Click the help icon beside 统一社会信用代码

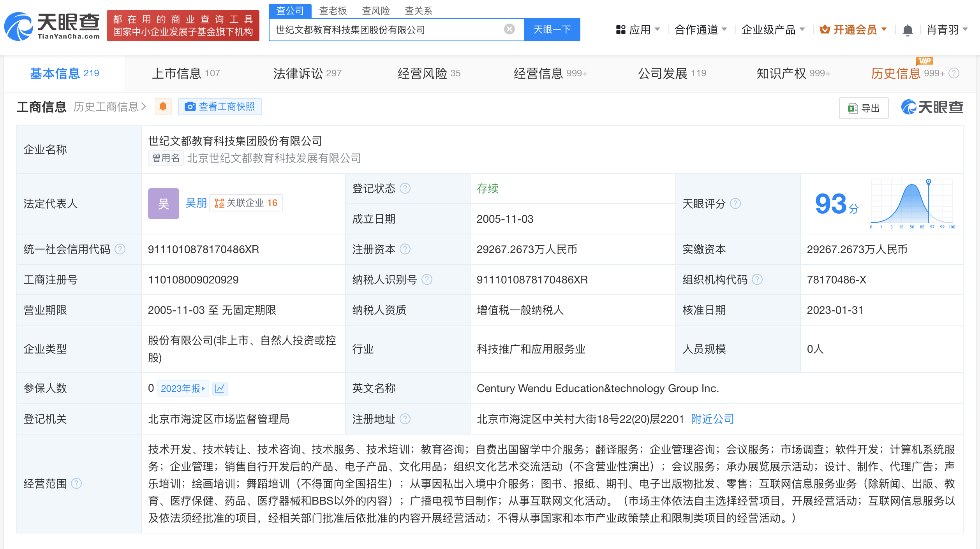click(x=120, y=249)
